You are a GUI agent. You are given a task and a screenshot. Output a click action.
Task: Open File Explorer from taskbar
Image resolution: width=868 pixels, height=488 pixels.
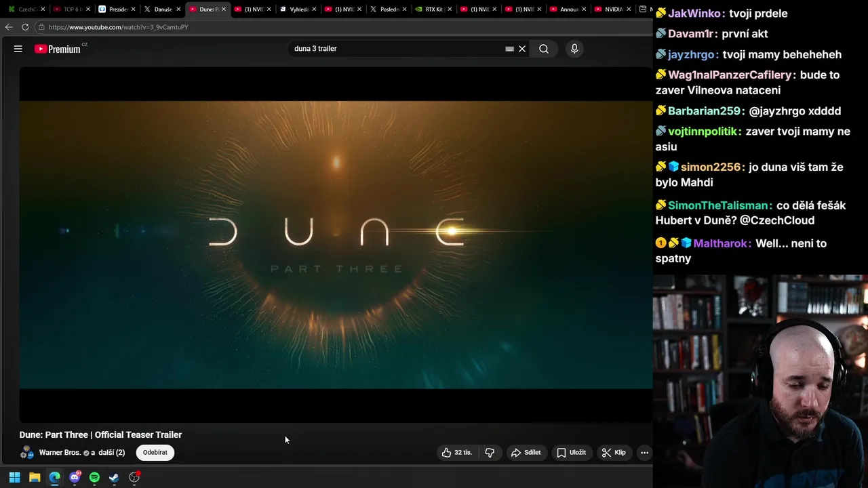(35, 477)
